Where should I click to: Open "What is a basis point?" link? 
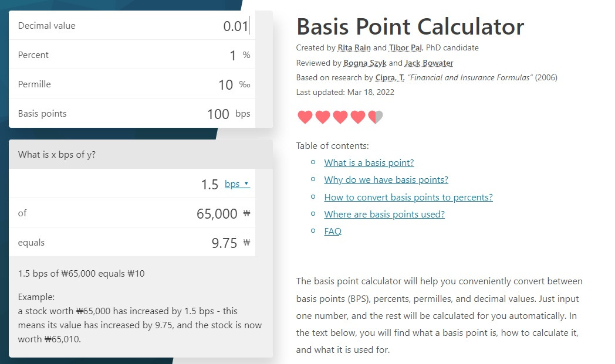coord(369,162)
